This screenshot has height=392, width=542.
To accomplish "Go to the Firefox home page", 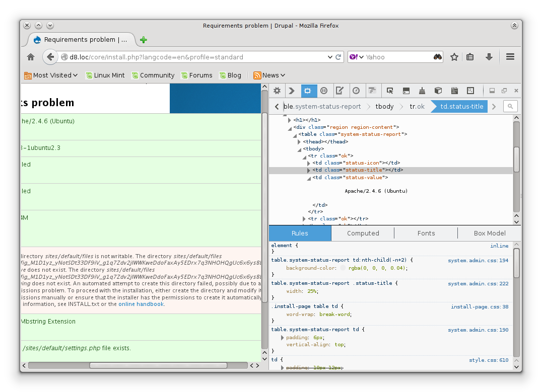I will (x=31, y=57).
